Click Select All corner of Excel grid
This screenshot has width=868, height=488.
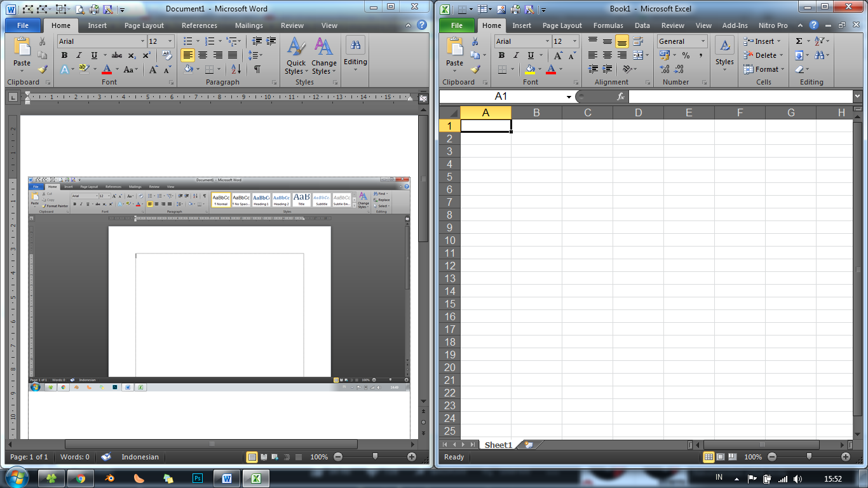click(449, 112)
